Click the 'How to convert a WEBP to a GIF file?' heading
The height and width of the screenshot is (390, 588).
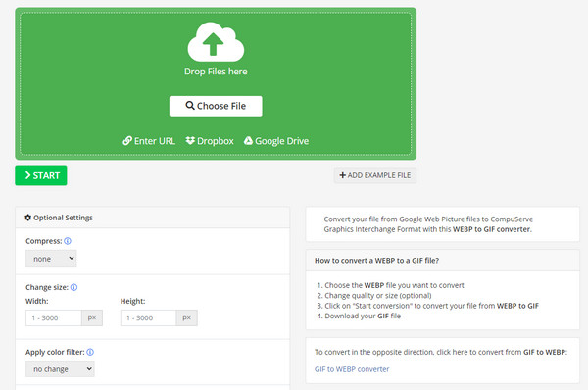tap(376, 261)
